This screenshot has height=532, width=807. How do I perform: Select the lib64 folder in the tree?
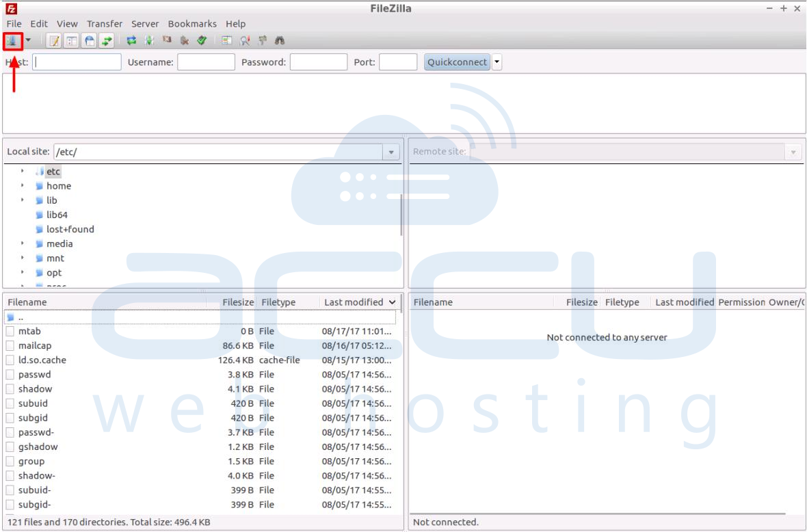[x=57, y=215]
